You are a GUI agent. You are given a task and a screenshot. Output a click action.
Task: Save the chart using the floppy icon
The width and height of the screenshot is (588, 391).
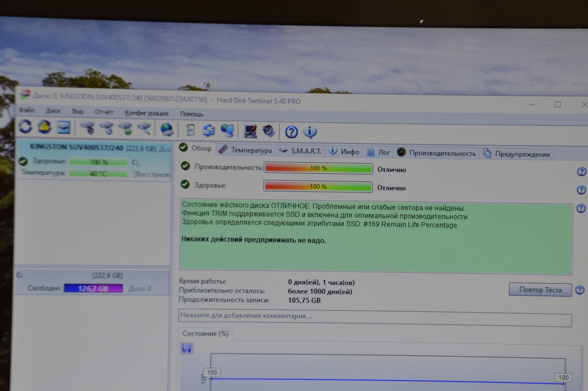click(187, 348)
